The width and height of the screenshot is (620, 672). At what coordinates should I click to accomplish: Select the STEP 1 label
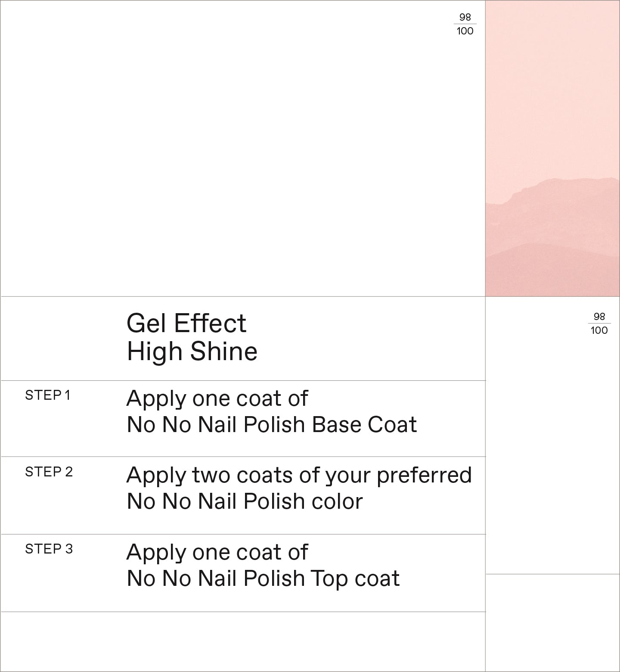coord(47,395)
